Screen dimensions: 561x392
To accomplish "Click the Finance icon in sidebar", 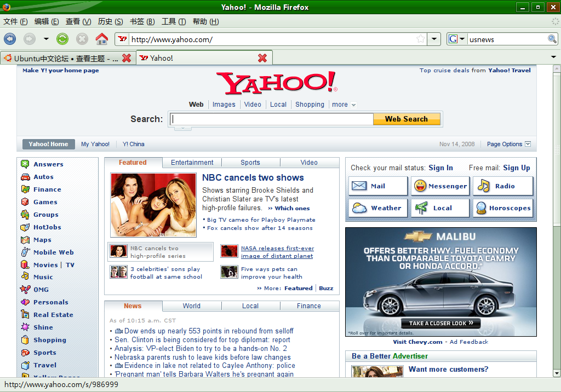I will coord(25,189).
